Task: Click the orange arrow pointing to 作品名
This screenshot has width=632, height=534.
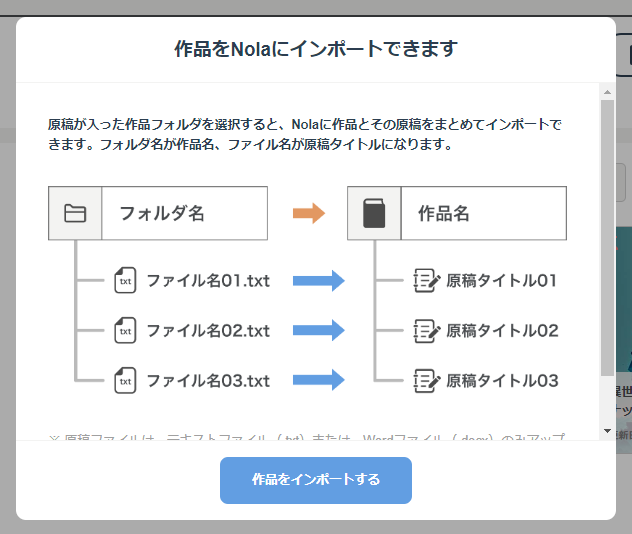Action: tap(309, 213)
